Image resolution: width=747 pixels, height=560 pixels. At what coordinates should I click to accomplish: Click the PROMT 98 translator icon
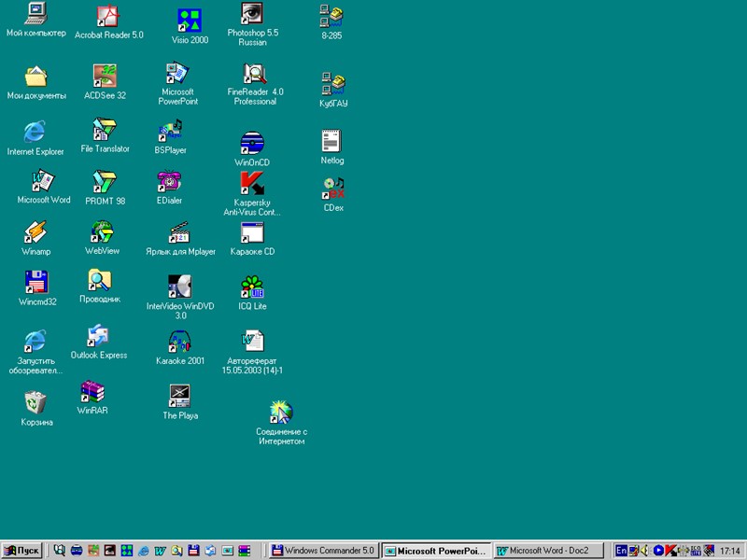[105, 181]
